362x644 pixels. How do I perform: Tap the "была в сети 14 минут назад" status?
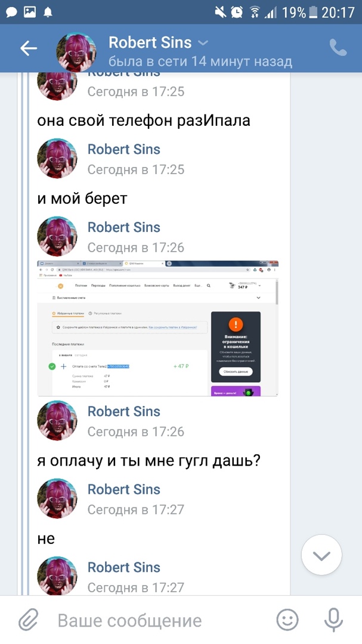click(200, 62)
